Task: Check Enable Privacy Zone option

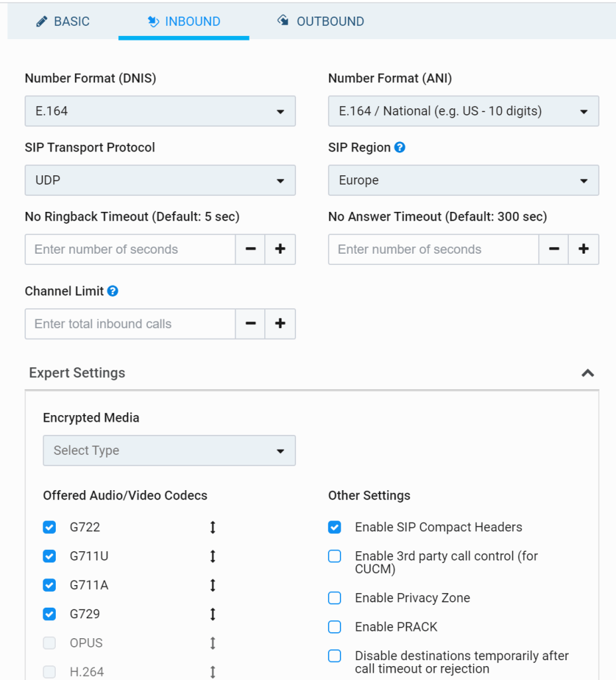Action: pyautogui.click(x=335, y=598)
